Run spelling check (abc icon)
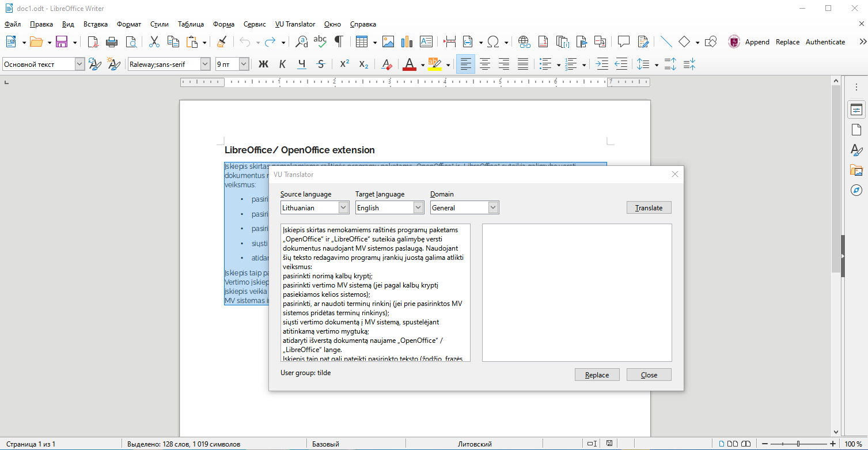868x450 pixels. pyautogui.click(x=320, y=41)
